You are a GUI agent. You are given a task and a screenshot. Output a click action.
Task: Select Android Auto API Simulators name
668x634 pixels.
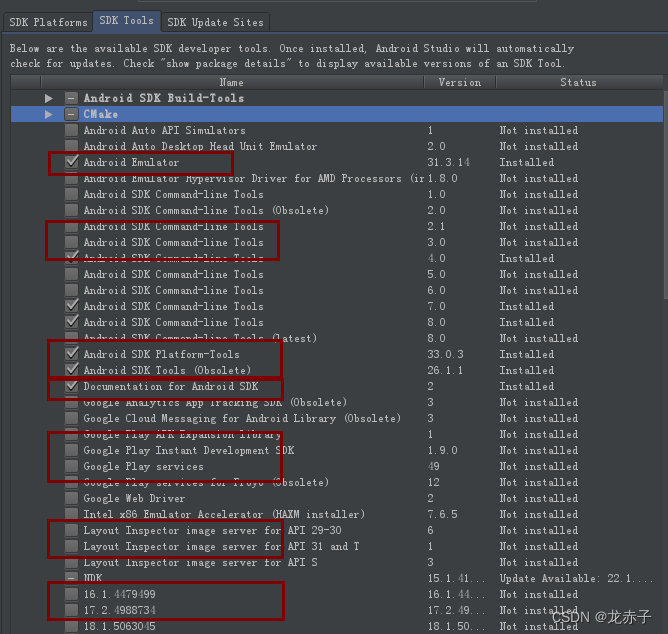164,130
